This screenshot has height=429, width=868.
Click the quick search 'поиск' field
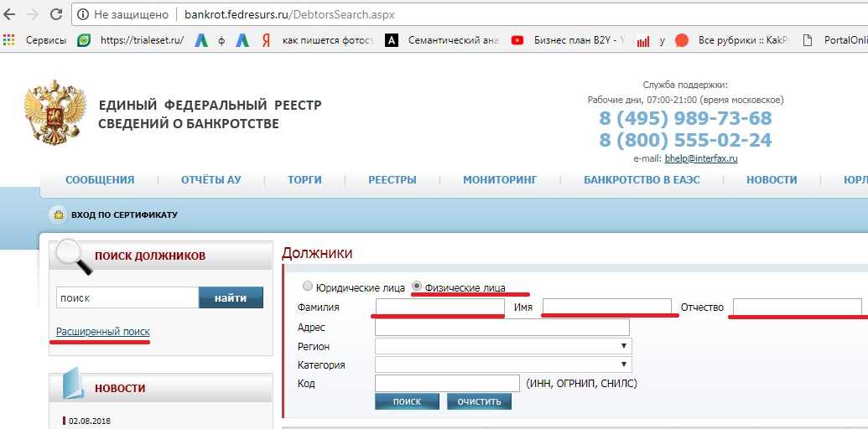tap(127, 297)
